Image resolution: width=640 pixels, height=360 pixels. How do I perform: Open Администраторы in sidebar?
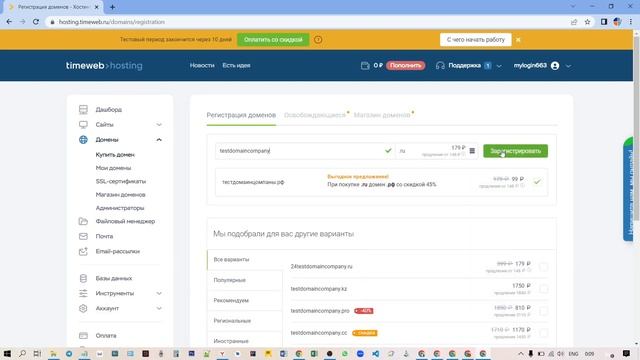point(120,208)
